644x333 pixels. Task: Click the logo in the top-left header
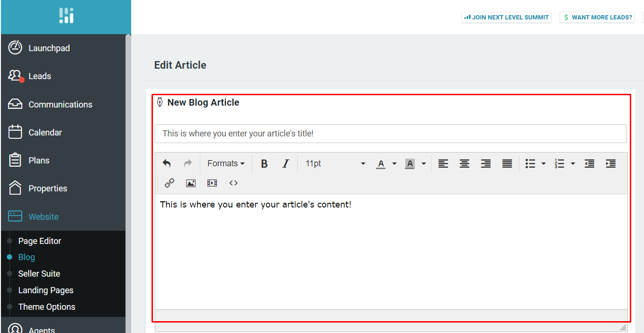pos(66,16)
